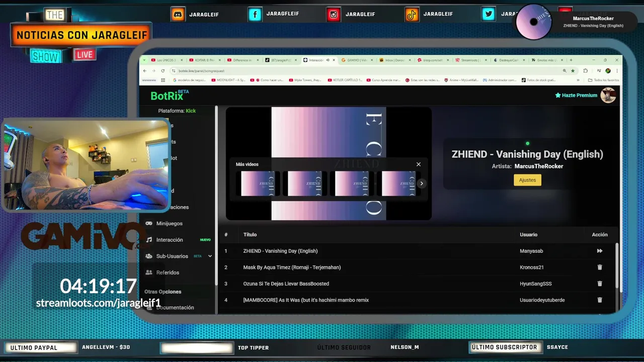
Task: Open the Documentación sidebar link
Action: point(175,308)
